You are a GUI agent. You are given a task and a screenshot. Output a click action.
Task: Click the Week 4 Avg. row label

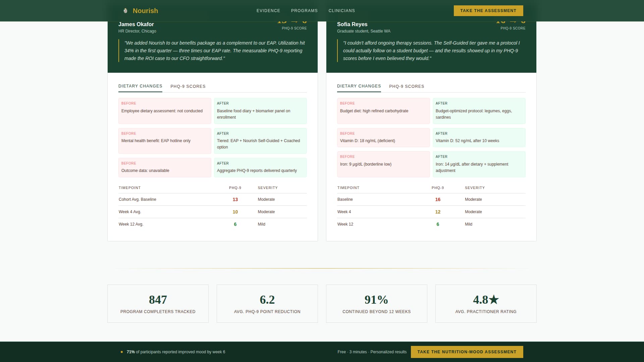tap(130, 212)
